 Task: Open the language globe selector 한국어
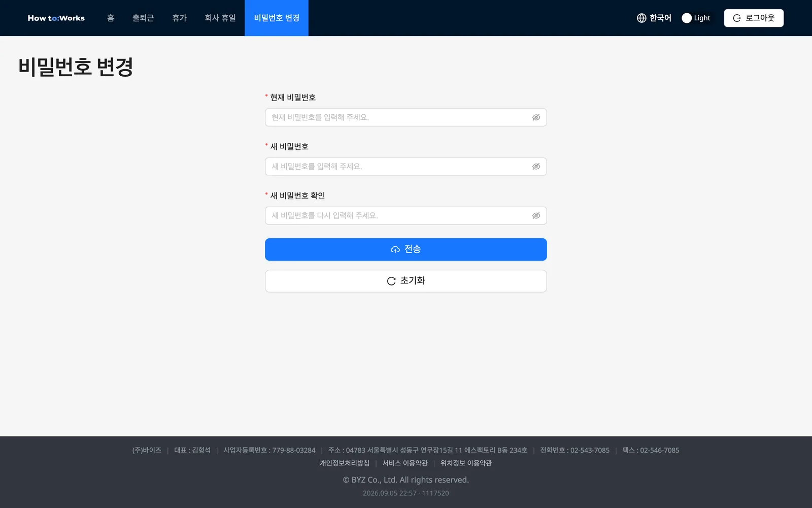654,18
